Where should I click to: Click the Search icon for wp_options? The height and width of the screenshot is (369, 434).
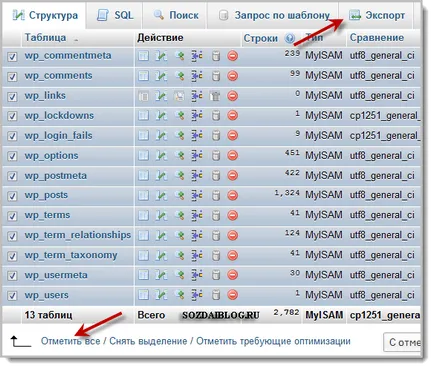click(x=180, y=156)
